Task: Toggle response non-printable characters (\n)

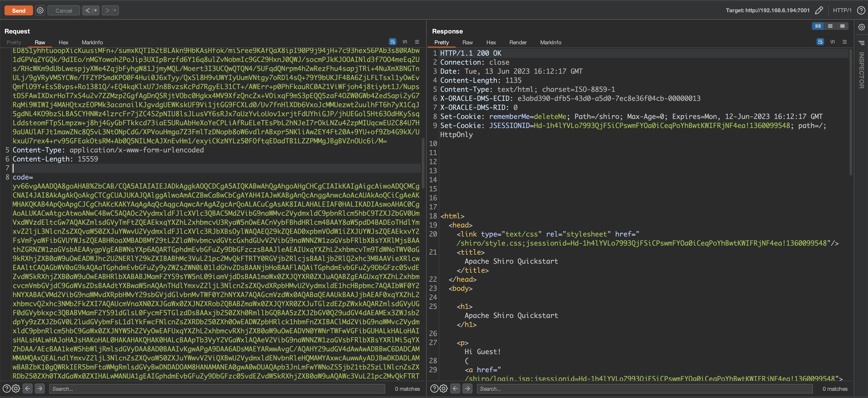Action: click(x=832, y=42)
